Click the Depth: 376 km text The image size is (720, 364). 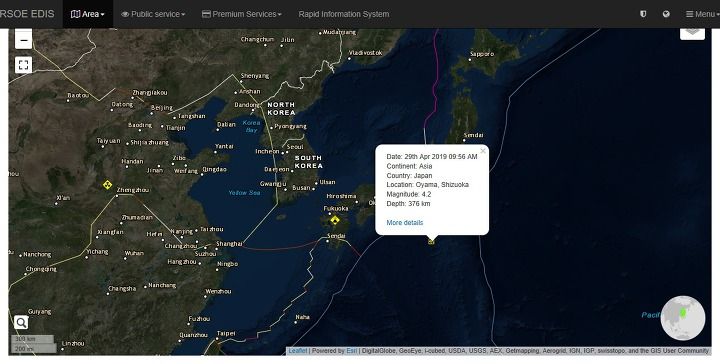coord(408,204)
